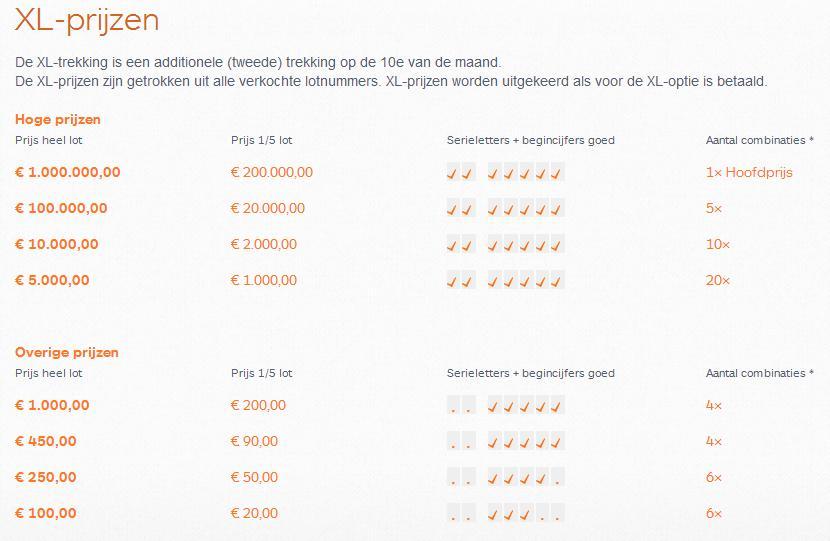Click the € 200.000,00 one-fifth lot prize
Viewport: 830px width, 541px height.
(271, 172)
